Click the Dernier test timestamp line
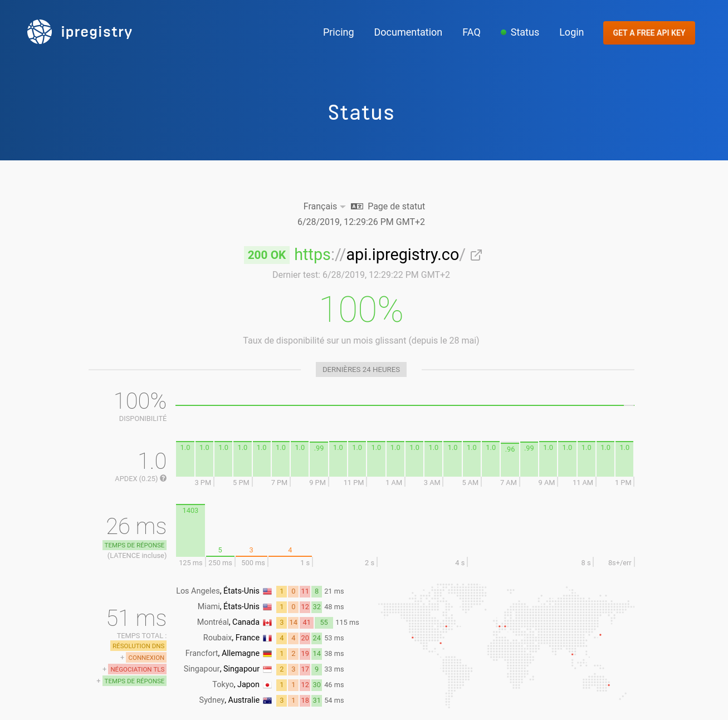The width and height of the screenshot is (728, 720). coord(361,275)
